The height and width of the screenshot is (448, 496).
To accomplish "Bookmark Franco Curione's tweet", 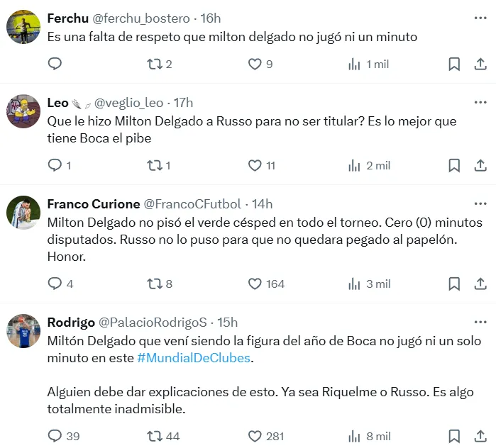I will point(454,284).
